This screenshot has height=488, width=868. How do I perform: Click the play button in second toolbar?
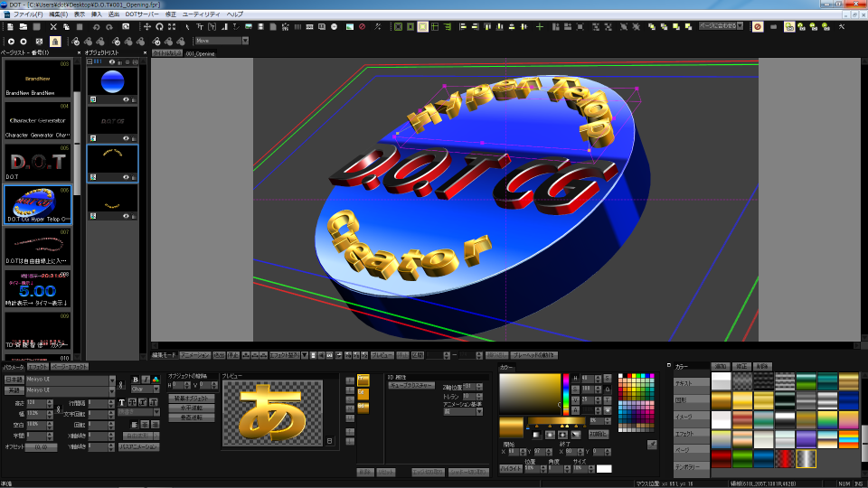(11, 41)
